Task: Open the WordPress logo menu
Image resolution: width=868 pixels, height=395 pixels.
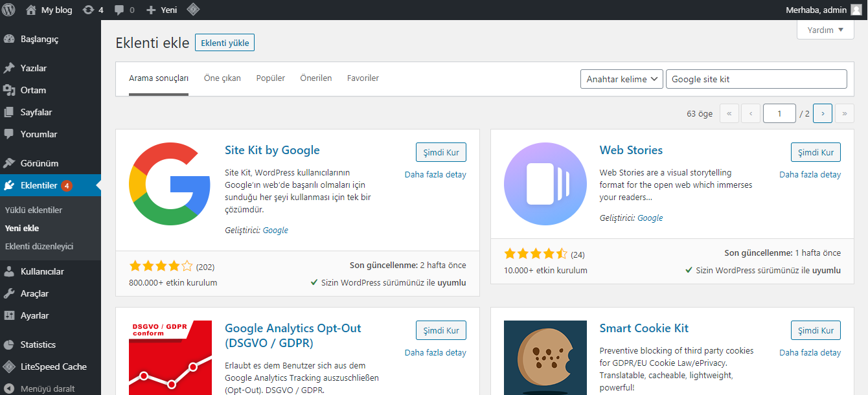Action: tap(8, 10)
